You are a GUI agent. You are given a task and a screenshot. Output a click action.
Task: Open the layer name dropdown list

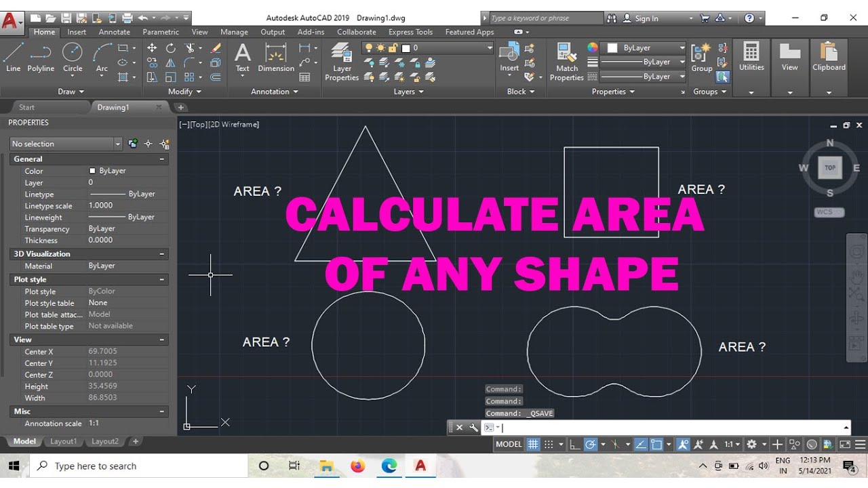[490, 48]
